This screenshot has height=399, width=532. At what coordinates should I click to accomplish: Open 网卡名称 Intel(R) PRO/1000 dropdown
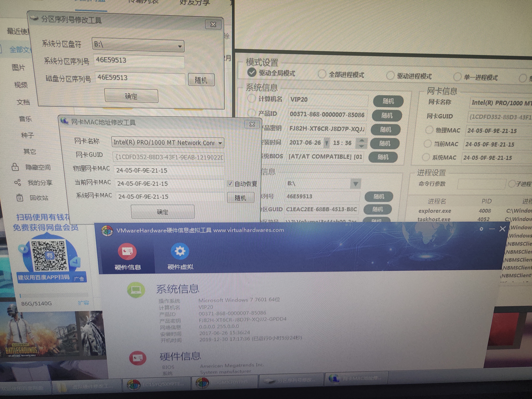pyautogui.click(x=168, y=143)
